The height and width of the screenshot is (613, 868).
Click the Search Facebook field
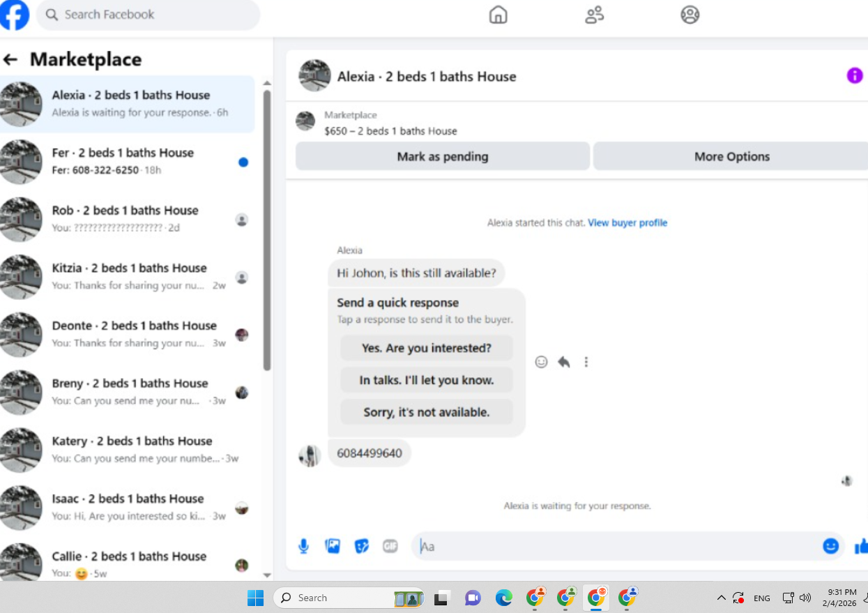[x=149, y=15]
